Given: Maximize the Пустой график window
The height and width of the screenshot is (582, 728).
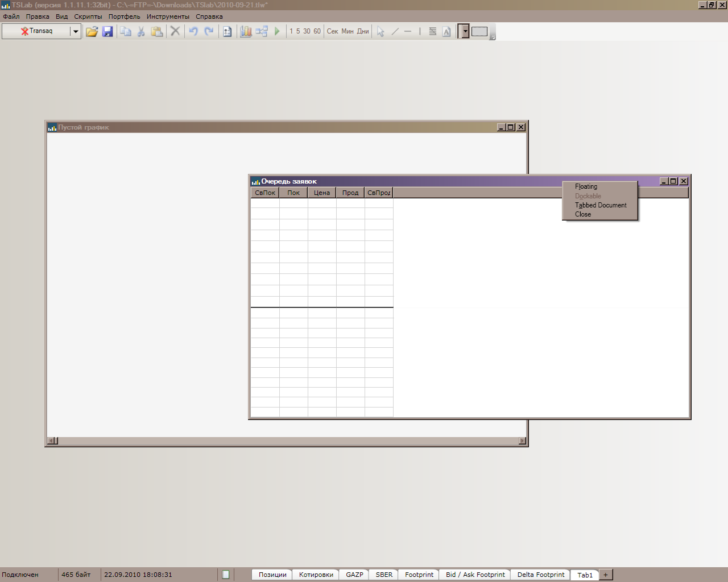Looking at the screenshot, I should (511, 127).
